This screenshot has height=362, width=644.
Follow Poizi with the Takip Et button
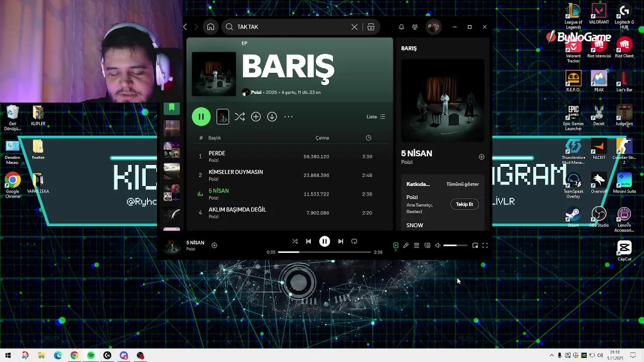click(464, 204)
